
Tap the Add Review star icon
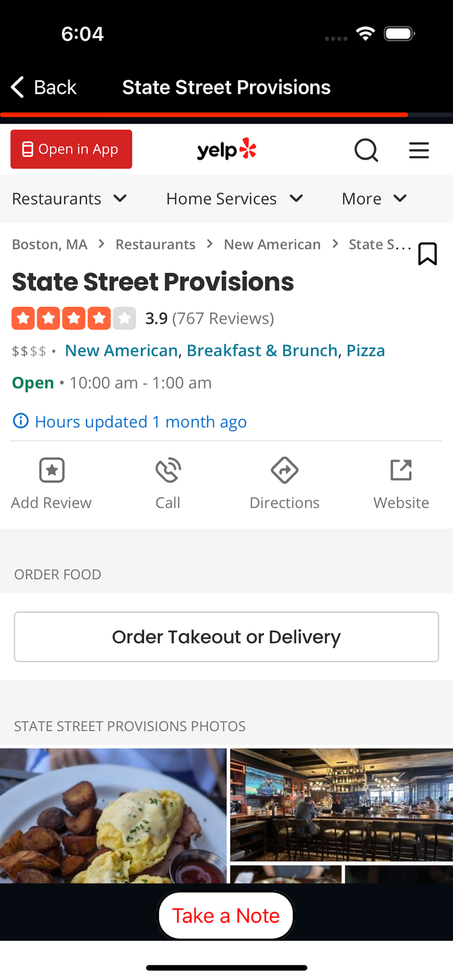click(52, 470)
